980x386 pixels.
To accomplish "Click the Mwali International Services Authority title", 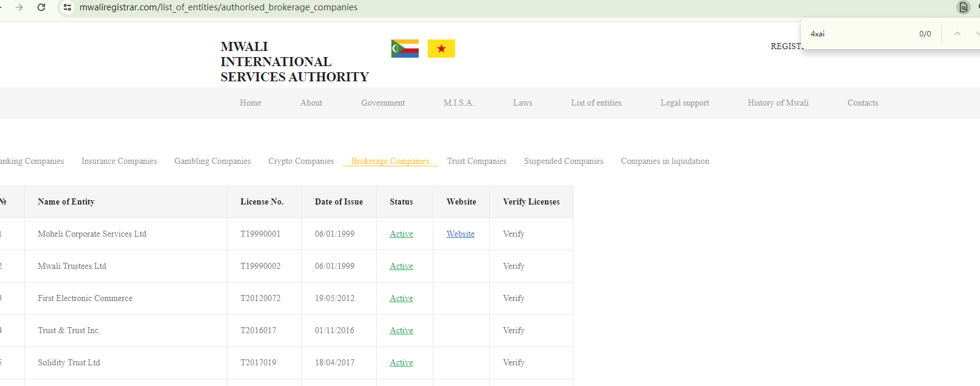I will pyautogui.click(x=294, y=62).
